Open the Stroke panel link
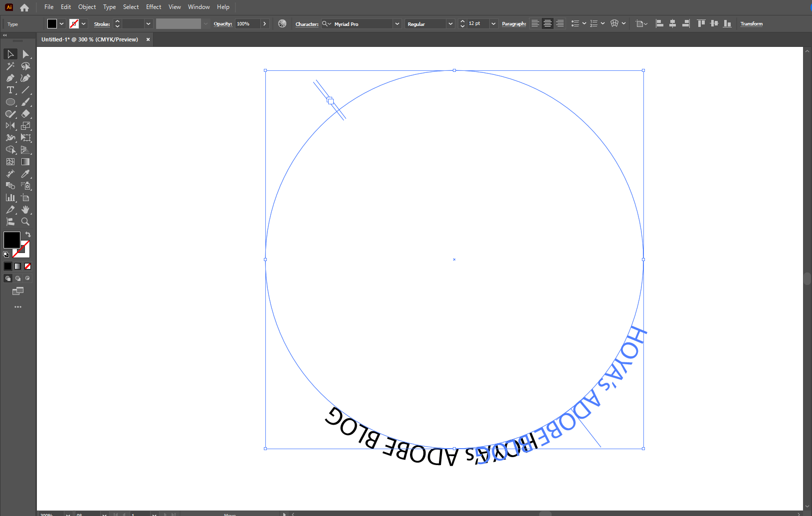This screenshot has width=812, height=516. click(102, 24)
